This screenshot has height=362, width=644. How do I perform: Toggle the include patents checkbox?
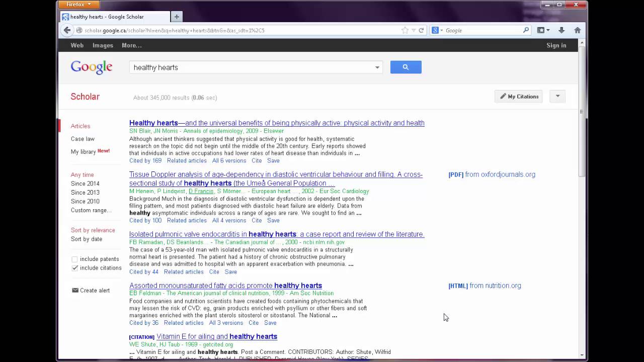point(74,259)
